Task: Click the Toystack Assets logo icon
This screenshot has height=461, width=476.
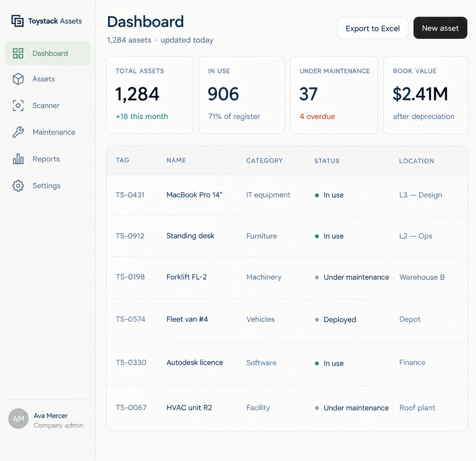Action: coord(18,21)
